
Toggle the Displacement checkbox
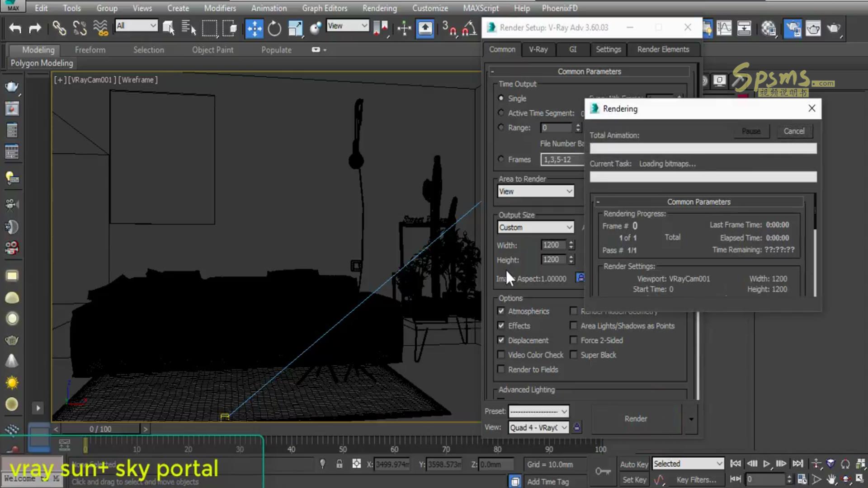(501, 340)
